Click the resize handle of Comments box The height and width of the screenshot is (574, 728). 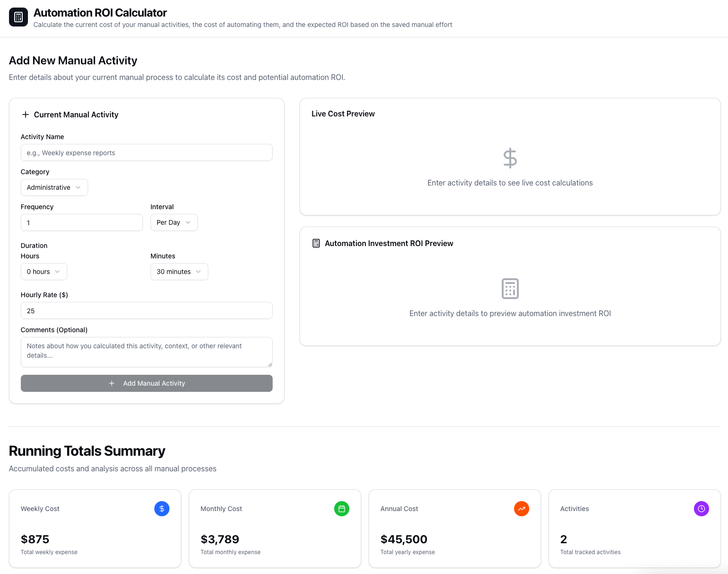click(x=270, y=364)
